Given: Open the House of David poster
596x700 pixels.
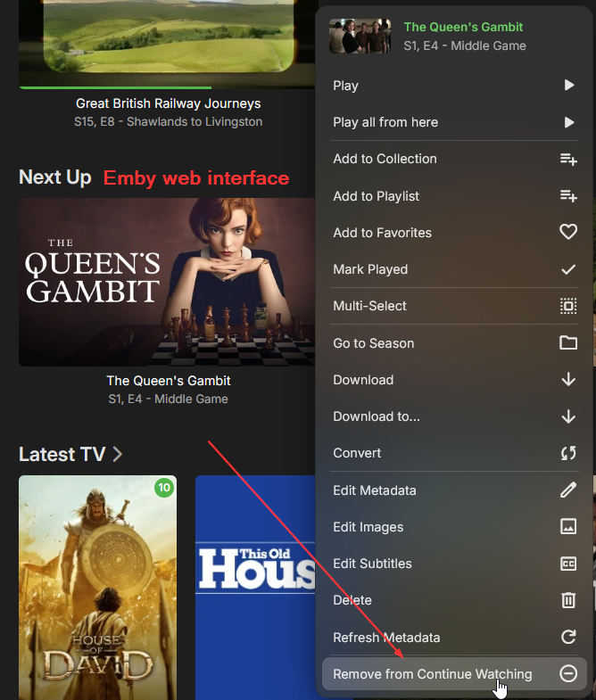Looking at the screenshot, I should (97, 588).
